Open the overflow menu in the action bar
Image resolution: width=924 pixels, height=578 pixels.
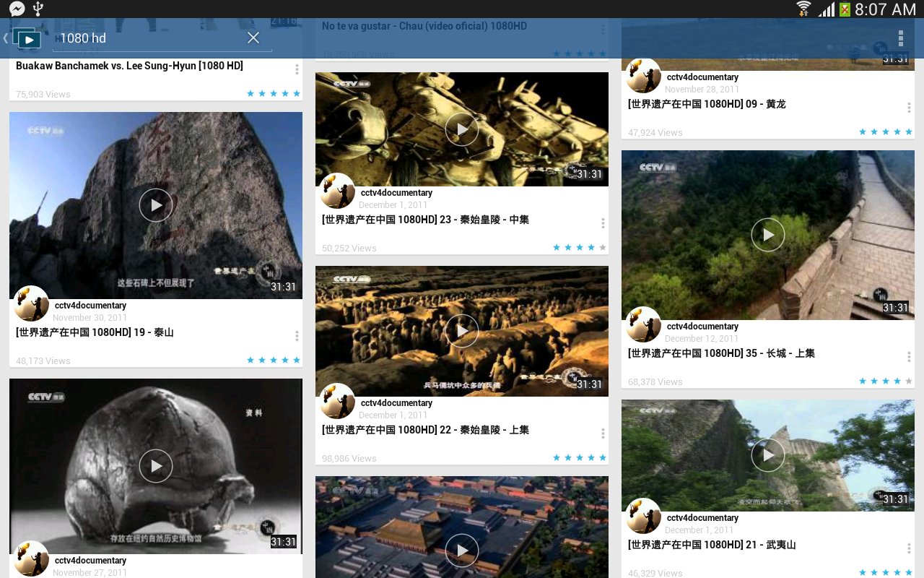[900, 38]
